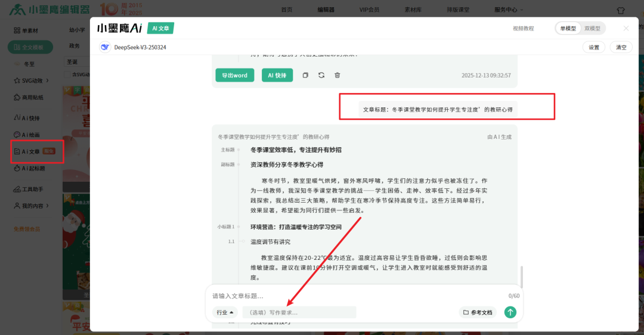Screen dimensions: 644x335
Task: Click the DeepSeek whale model icon
Action: pyautogui.click(x=105, y=47)
